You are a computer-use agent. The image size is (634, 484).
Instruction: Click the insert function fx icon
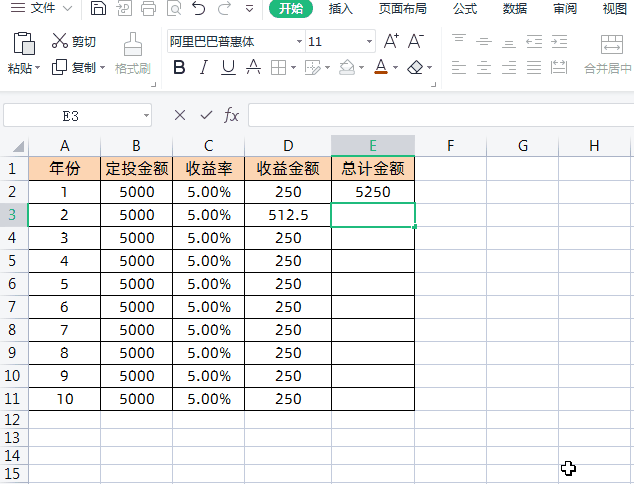click(x=231, y=115)
